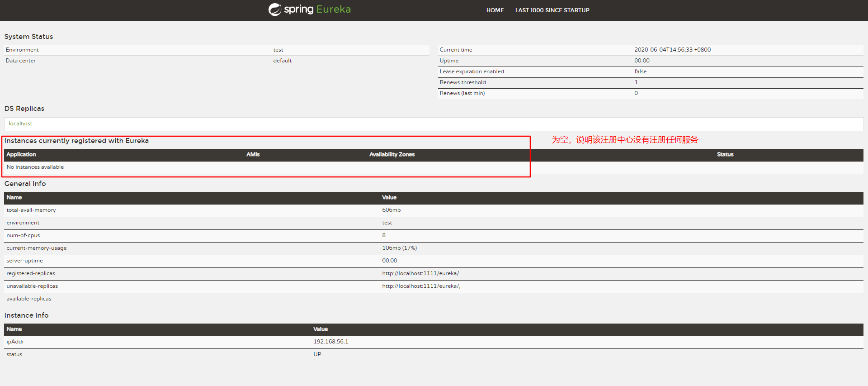The width and height of the screenshot is (868, 386).
Task: Select the Instance Info heading
Action: tap(26, 315)
